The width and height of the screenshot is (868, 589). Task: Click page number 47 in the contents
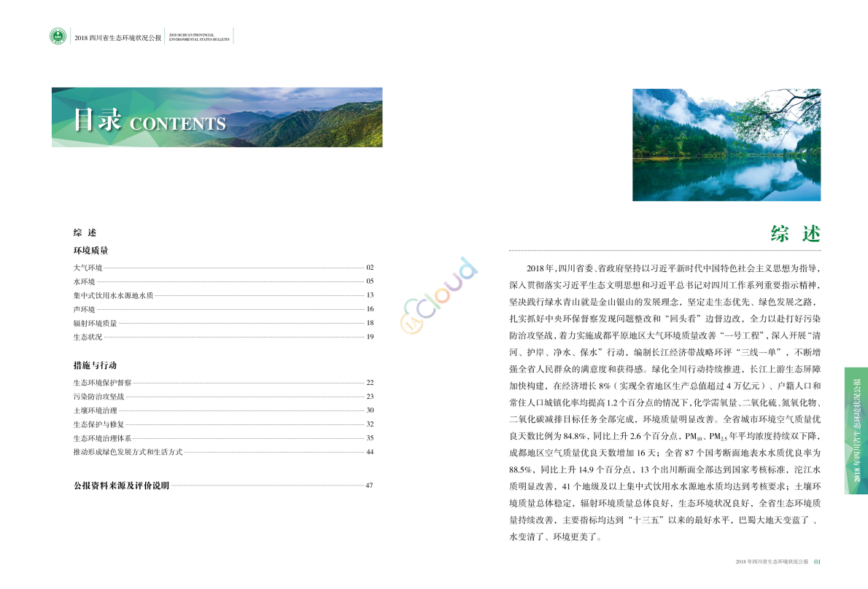click(369, 485)
